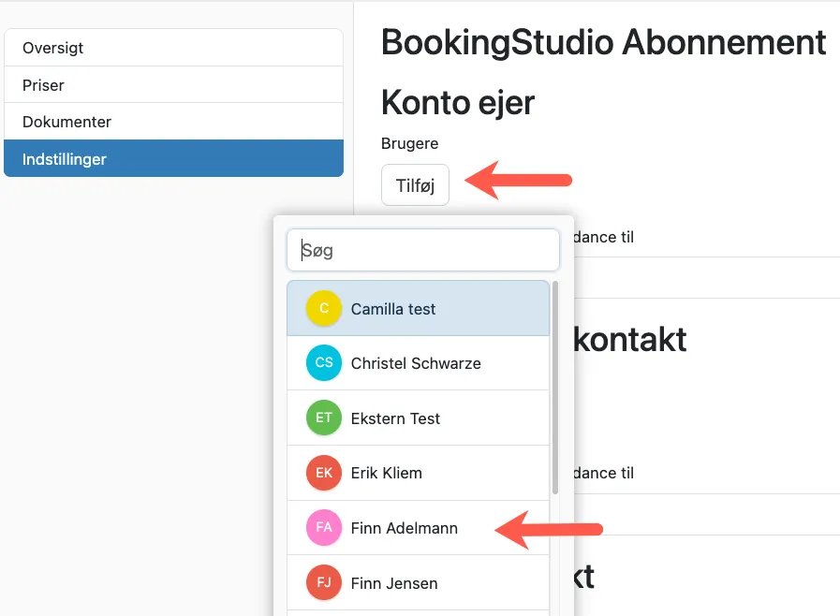Select Christel Schwarze from the user list
Screen dimensions: 840x616
(x=416, y=362)
